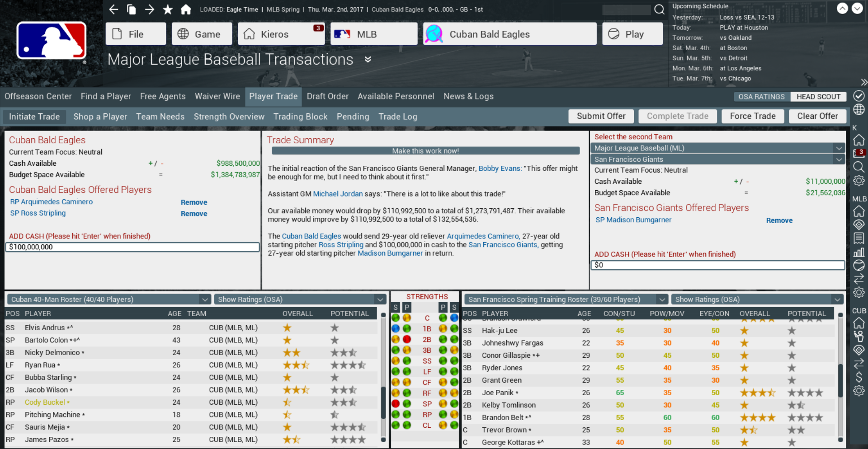The height and width of the screenshot is (449, 868).
Task: Click the home icon in top bar
Action: point(186,9)
